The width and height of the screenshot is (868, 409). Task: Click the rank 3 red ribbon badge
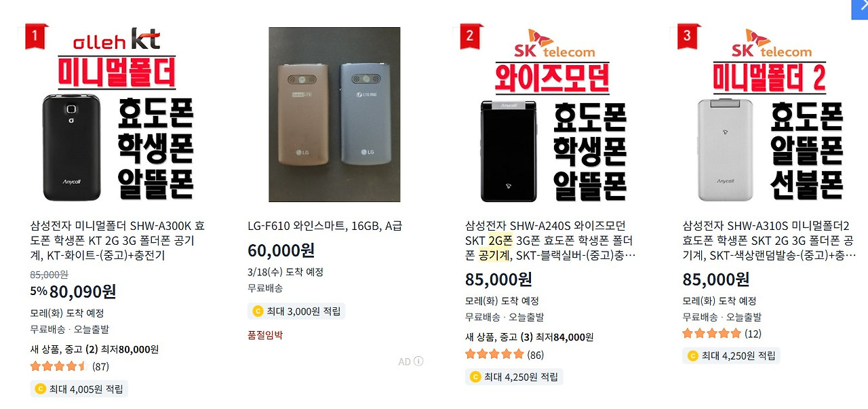688,36
